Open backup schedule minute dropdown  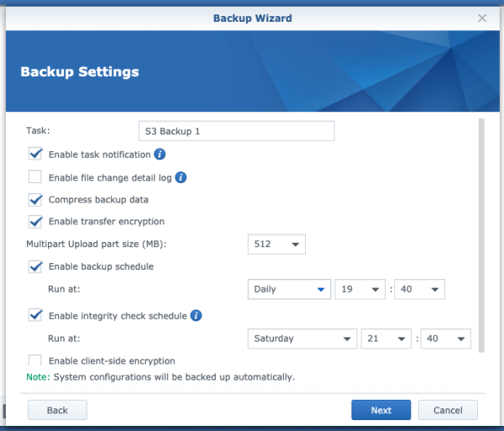point(419,289)
